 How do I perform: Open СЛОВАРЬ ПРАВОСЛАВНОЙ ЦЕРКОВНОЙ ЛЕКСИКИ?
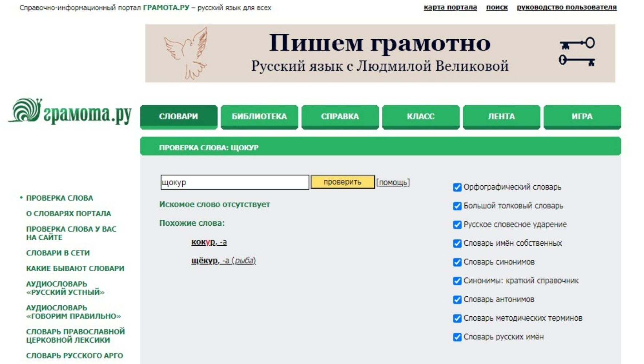tap(75, 336)
